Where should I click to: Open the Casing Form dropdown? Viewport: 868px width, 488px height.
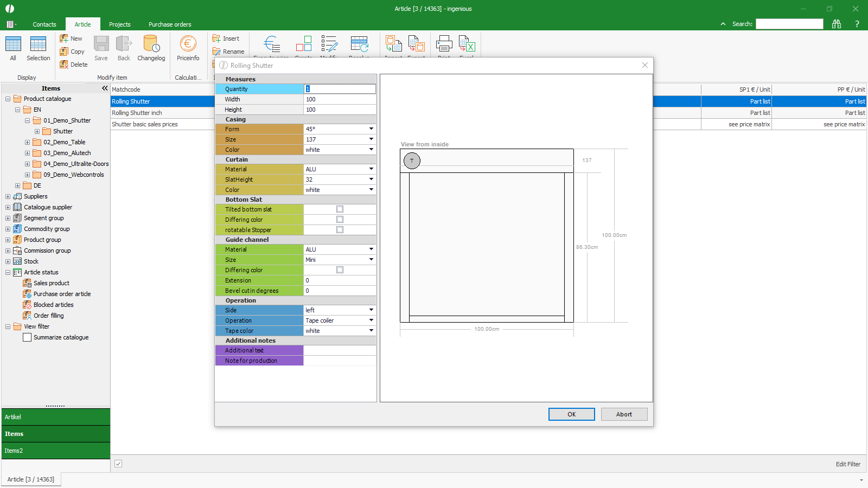(x=371, y=129)
